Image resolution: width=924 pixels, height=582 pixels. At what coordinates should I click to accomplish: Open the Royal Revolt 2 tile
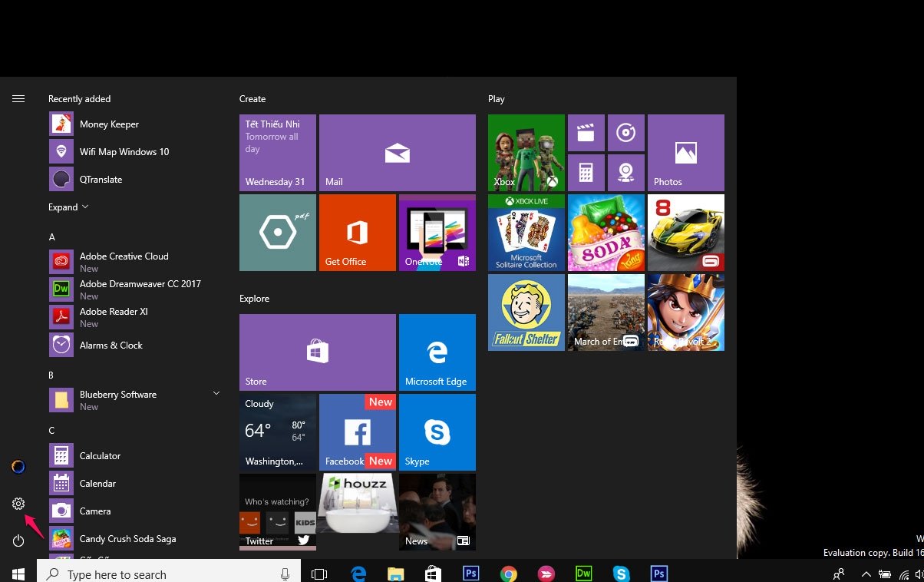[x=686, y=312]
